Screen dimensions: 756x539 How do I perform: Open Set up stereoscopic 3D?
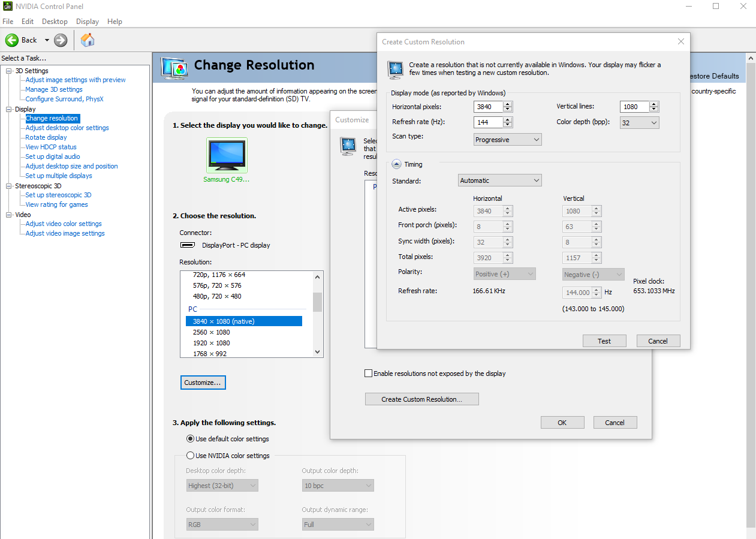tap(58, 195)
